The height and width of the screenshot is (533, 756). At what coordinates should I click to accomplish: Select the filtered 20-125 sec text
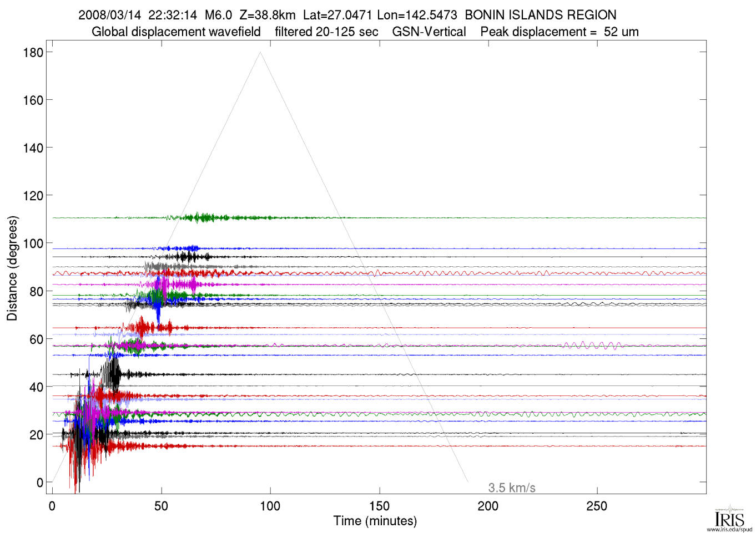(326, 32)
